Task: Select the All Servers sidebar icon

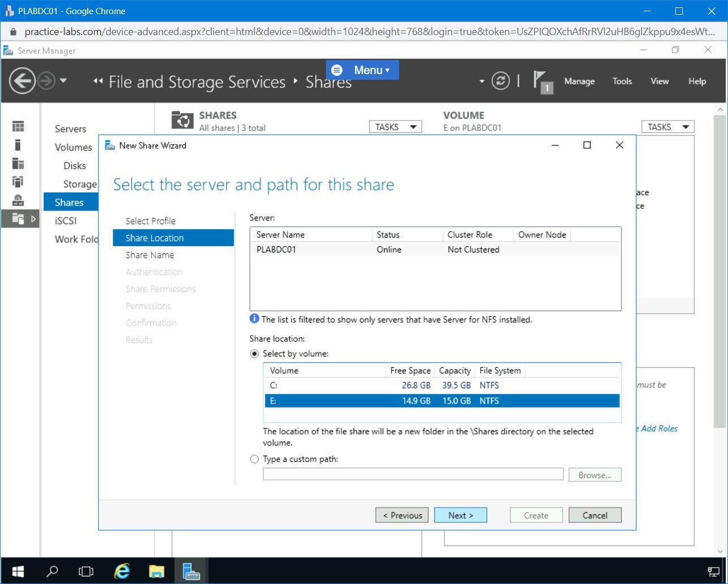Action: (18, 164)
